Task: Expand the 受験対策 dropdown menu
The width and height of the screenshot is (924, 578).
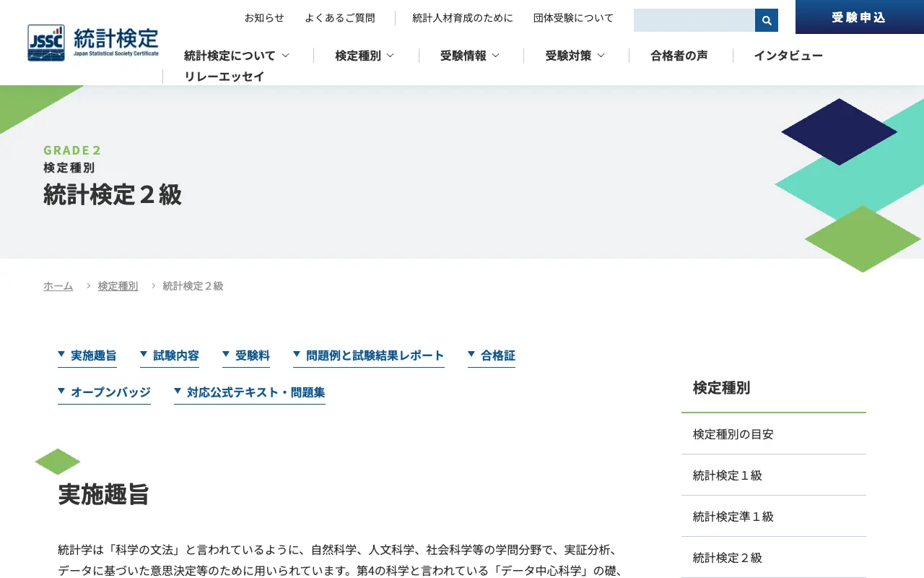Action: pos(575,56)
